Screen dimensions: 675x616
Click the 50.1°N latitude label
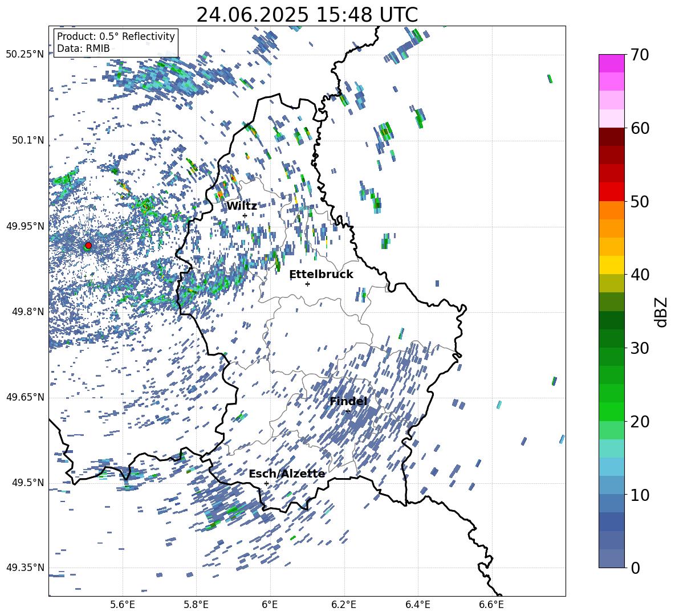pos(28,141)
